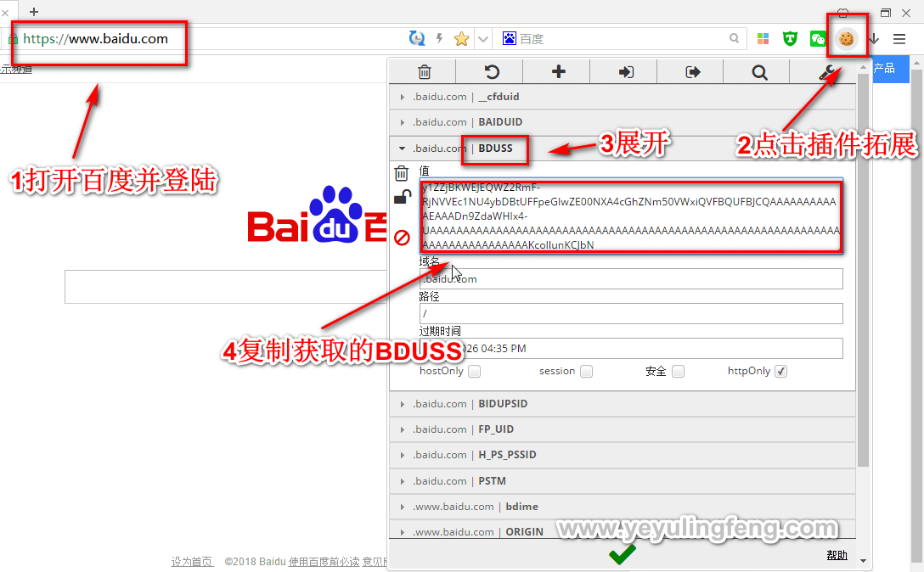924x572 pixels.
Task: Add a new cookie with the plus icon
Action: point(558,72)
